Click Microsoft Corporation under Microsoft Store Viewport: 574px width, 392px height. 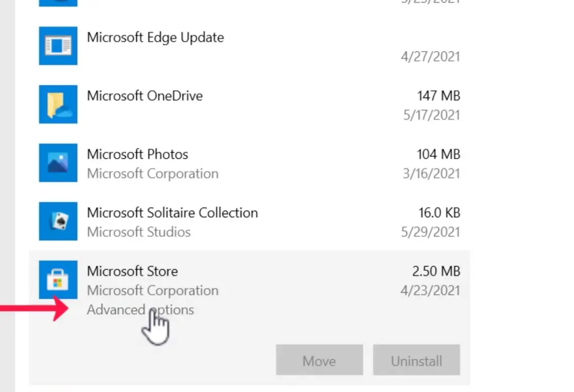coord(153,291)
